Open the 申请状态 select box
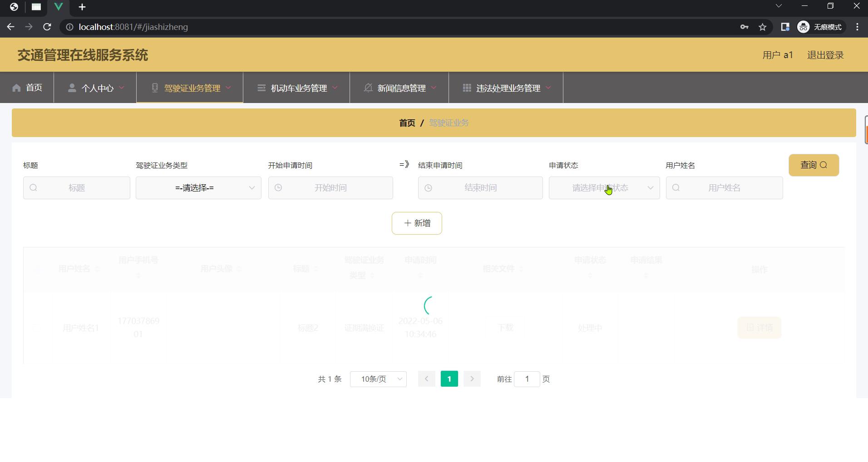The image size is (868, 462). (604, 188)
